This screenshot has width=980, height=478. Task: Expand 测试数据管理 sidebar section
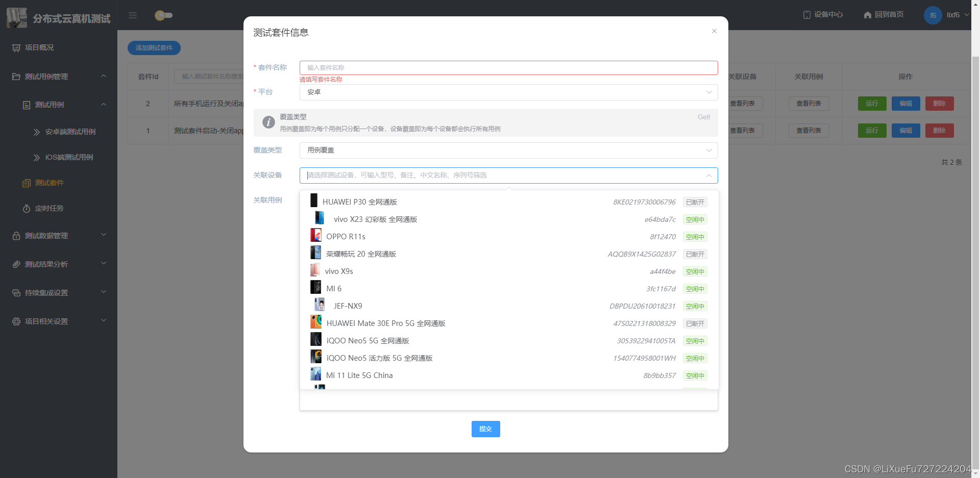[x=59, y=236]
